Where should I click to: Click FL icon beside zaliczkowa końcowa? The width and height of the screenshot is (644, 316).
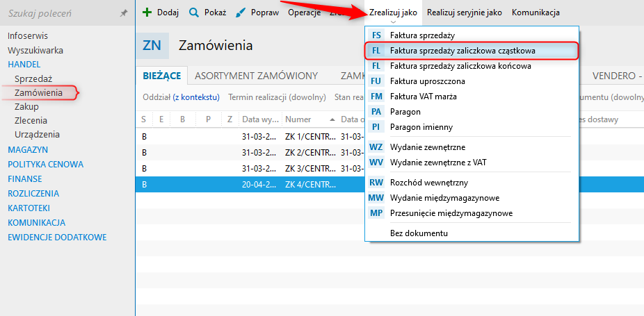coord(376,66)
